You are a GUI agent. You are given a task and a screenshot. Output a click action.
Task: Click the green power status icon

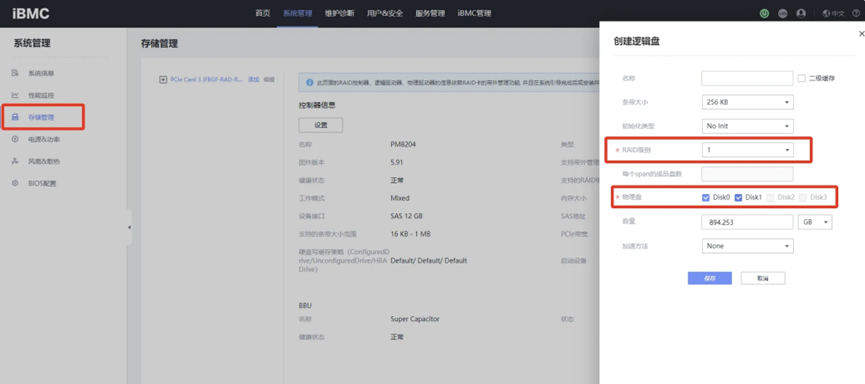(764, 14)
